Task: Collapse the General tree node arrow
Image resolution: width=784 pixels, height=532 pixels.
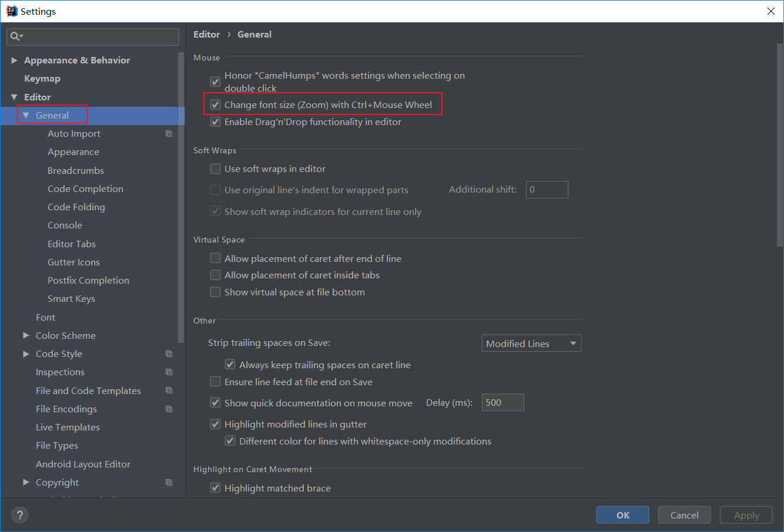Action: (x=26, y=116)
